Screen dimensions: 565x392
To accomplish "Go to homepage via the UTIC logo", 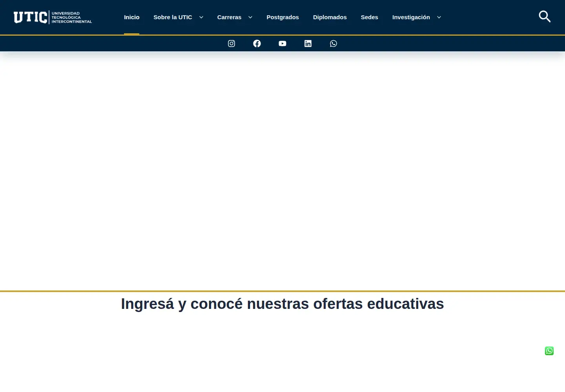I will click(53, 17).
